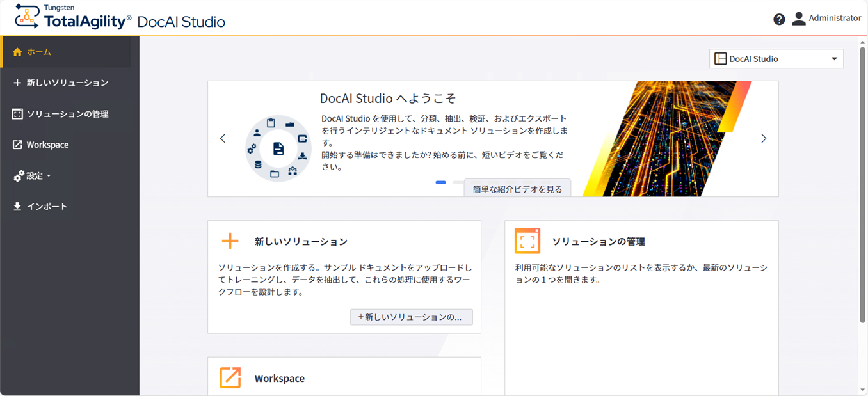Open the Administrator account menu

(826, 18)
